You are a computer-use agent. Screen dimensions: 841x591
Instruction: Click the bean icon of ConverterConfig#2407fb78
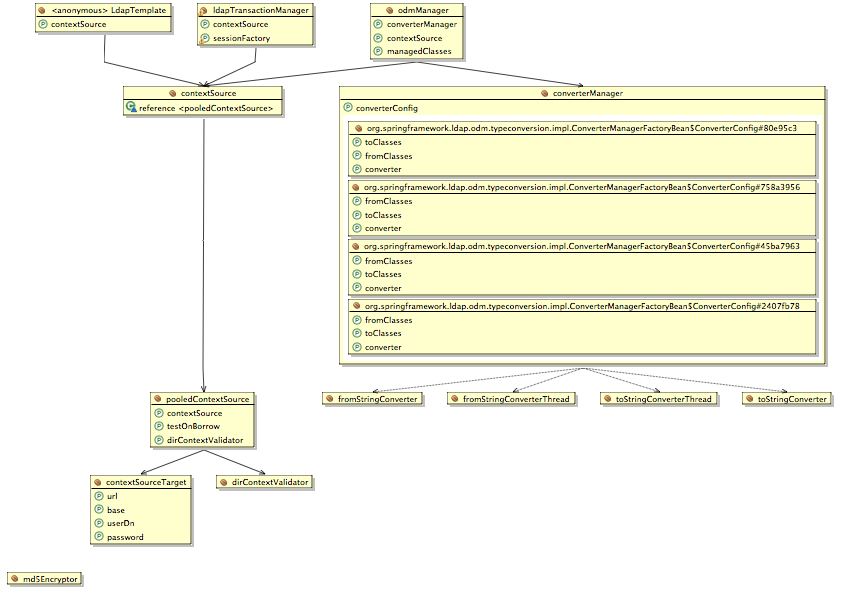pos(356,306)
